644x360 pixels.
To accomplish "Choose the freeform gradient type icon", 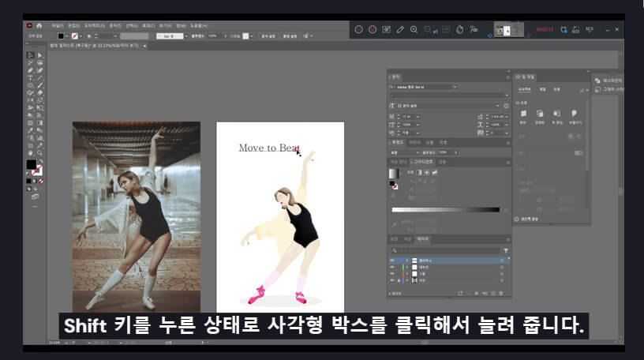I will pos(435,173).
